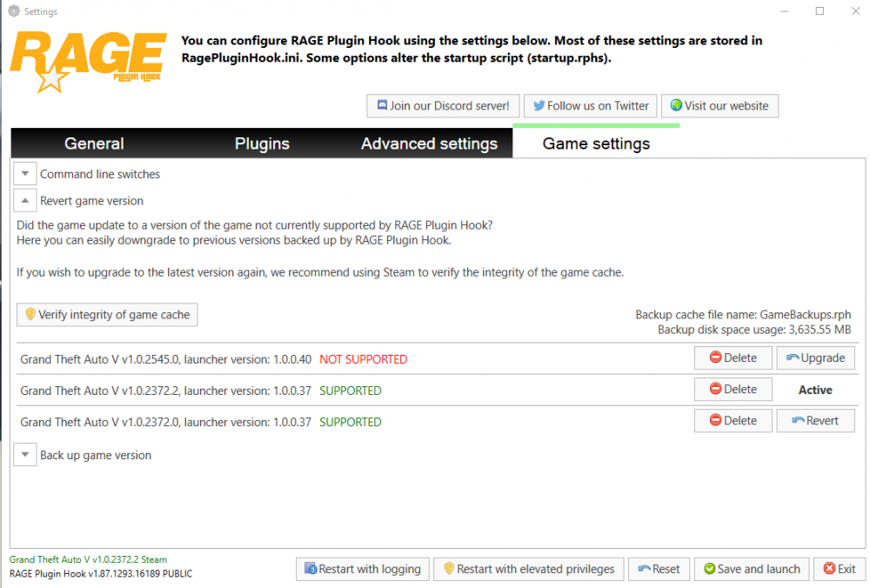Screen dimensions: 870x588
Task: Open the Advanced settings tab
Action: point(429,144)
